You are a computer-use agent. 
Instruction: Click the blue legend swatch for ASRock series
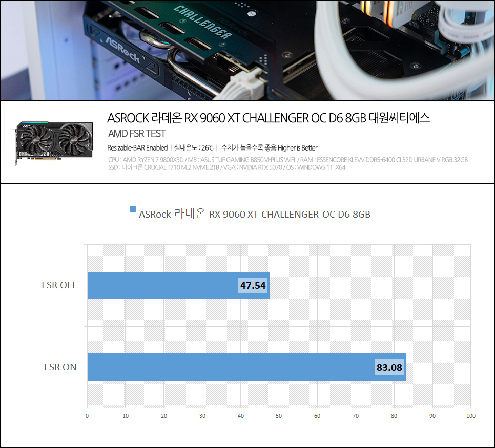tap(133, 209)
